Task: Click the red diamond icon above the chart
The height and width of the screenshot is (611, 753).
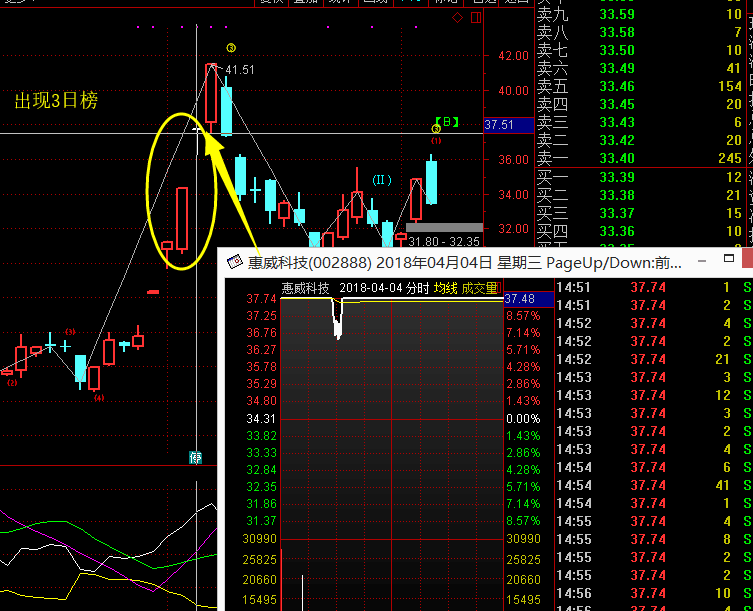Action: point(457,18)
